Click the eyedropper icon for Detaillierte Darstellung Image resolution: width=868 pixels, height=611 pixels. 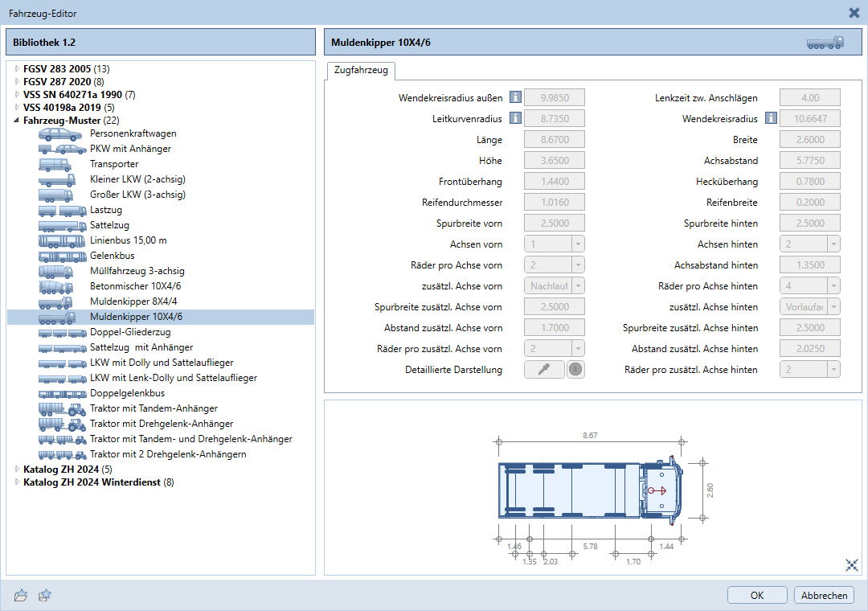click(544, 369)
